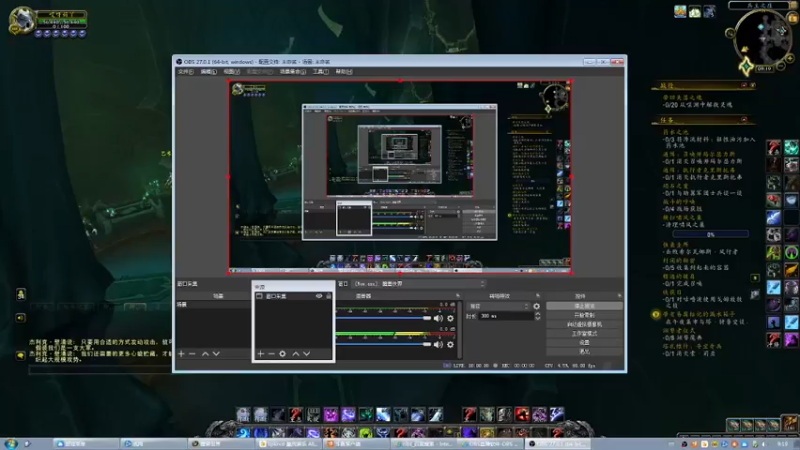Screen dimensions: 800x450
Task: Open the 编辑 menu in OBS
Action: coord(208,72)
